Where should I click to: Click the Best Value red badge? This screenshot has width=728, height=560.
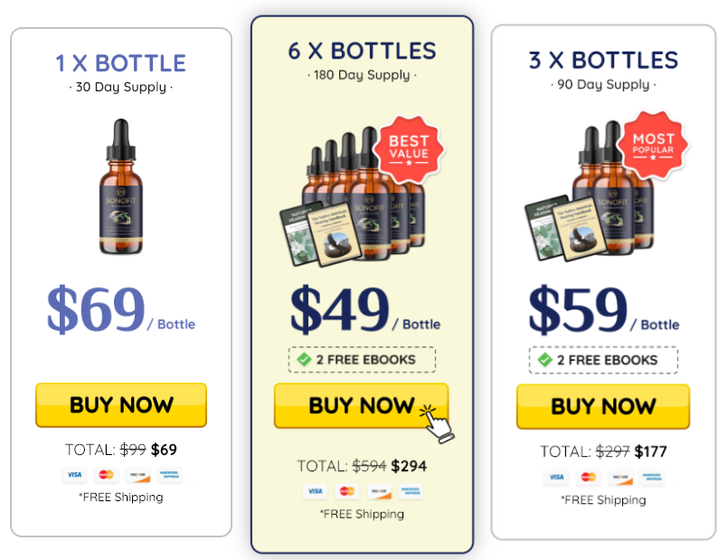point(409,148)
